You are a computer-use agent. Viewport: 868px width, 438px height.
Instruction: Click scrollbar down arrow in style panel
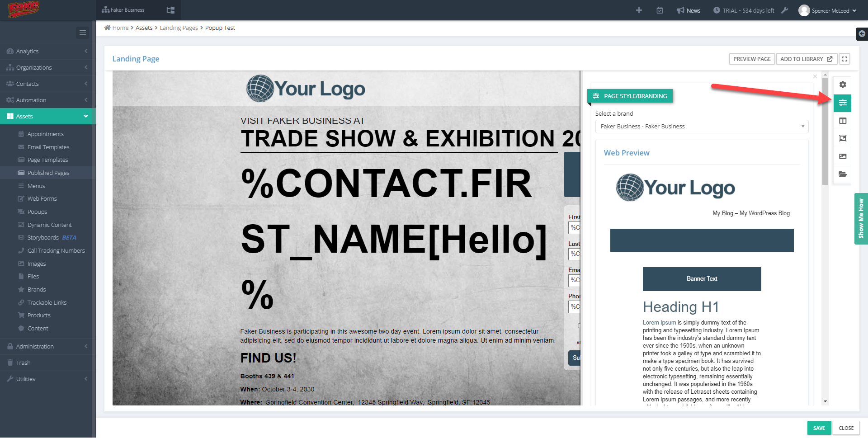(825, 401)
